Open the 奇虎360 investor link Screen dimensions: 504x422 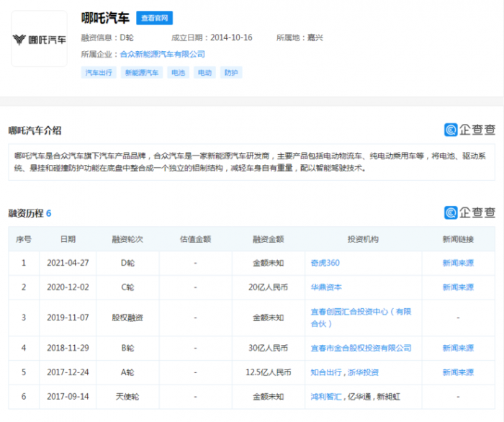pos(325,263)
